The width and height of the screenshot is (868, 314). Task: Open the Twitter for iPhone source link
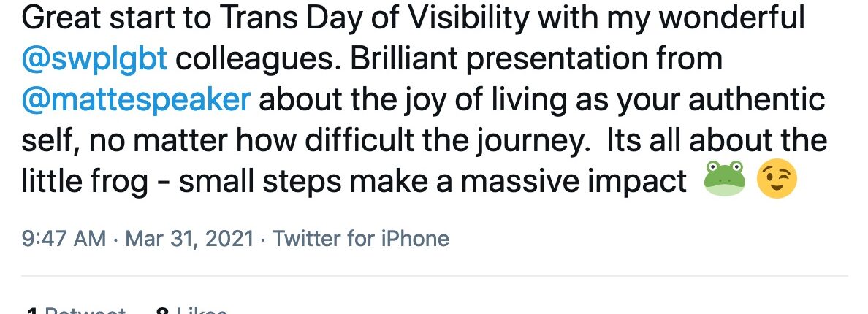point(360,239)
